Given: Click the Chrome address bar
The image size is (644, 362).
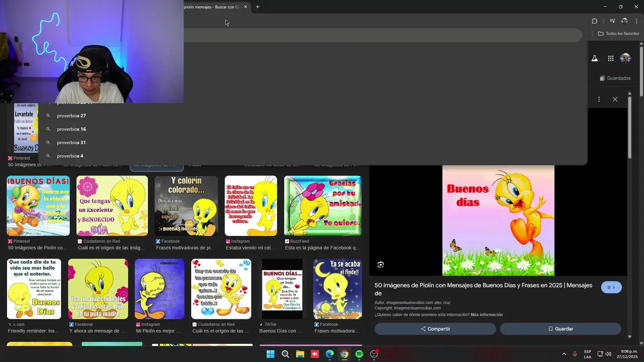Looking at the screenshot, I should [382, 35].
